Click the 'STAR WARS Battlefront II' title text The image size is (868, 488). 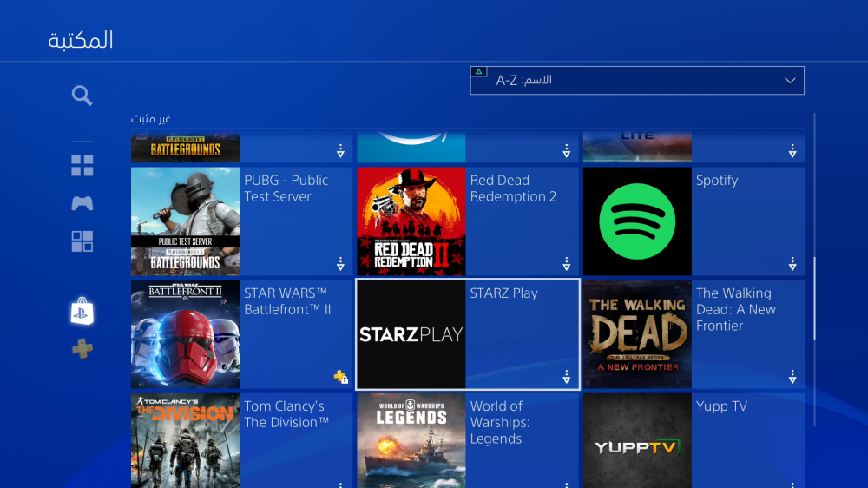point(287,301)
